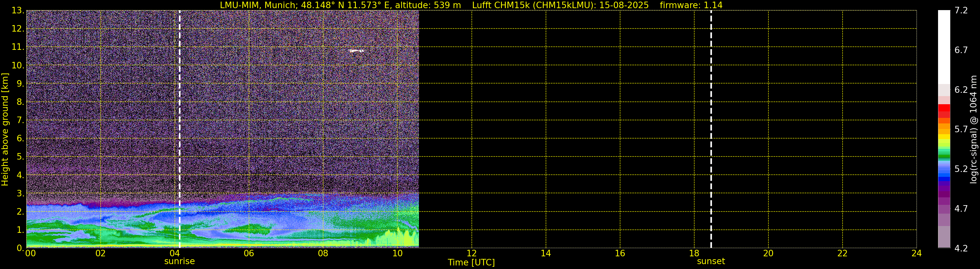The image size is (980, 269).
Task: Click the height axis tick label 5
Action: point(20,157)
